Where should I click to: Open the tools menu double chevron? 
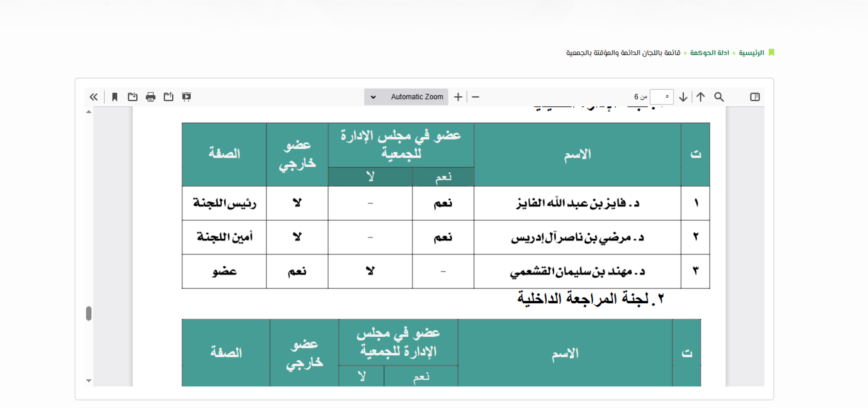93,97
